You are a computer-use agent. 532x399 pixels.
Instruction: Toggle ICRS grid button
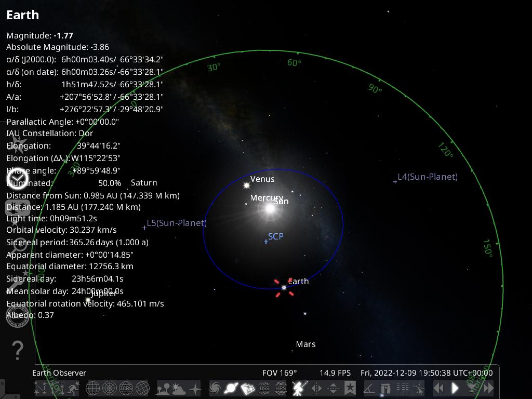[126, 388]
